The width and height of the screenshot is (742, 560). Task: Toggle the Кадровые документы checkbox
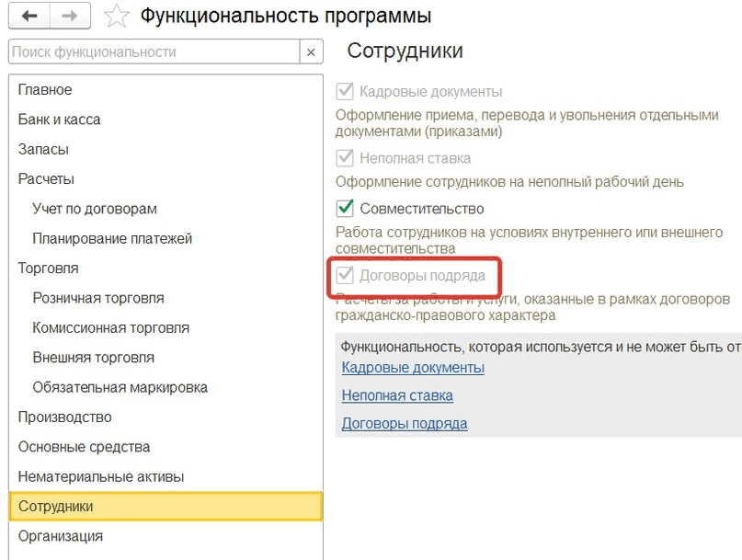(346, 92)
